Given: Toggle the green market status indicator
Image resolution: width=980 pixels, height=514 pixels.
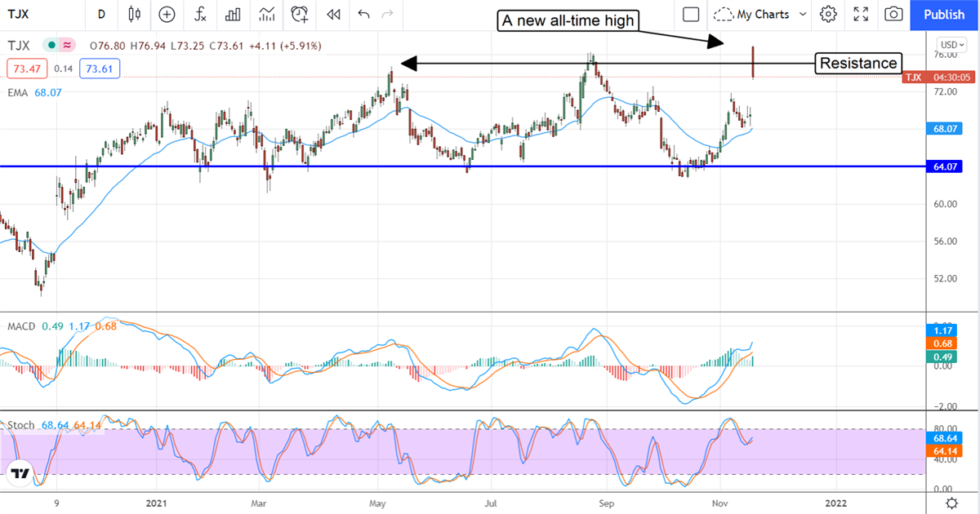Looking at the screenshot, I should tap(52, 45).
